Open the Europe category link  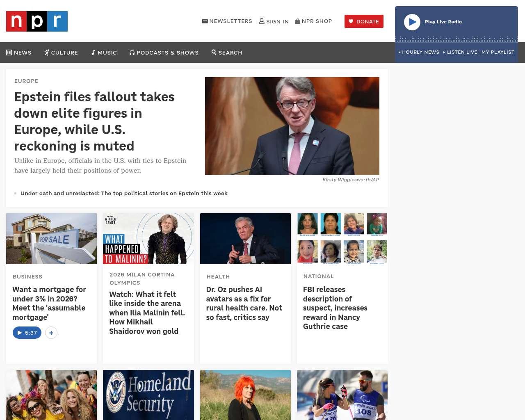tap(26, 81)
